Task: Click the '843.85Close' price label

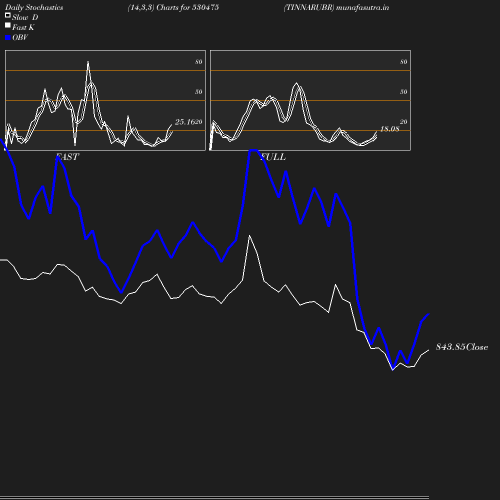Action: tap(462, 347)
